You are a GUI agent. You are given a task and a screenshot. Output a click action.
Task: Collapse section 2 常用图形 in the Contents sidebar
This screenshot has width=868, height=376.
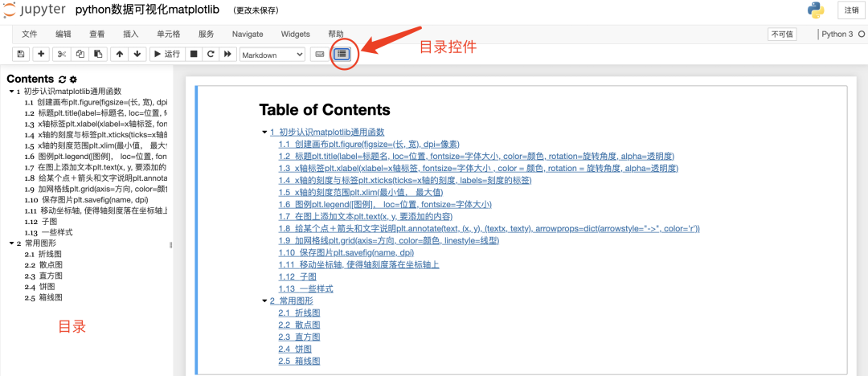[11, 243]
